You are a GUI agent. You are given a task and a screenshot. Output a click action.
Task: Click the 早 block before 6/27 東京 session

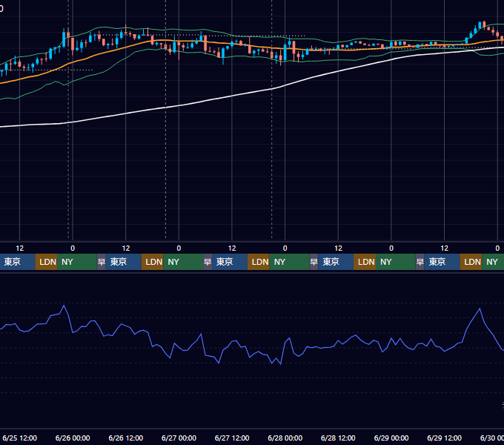point(208,262)
